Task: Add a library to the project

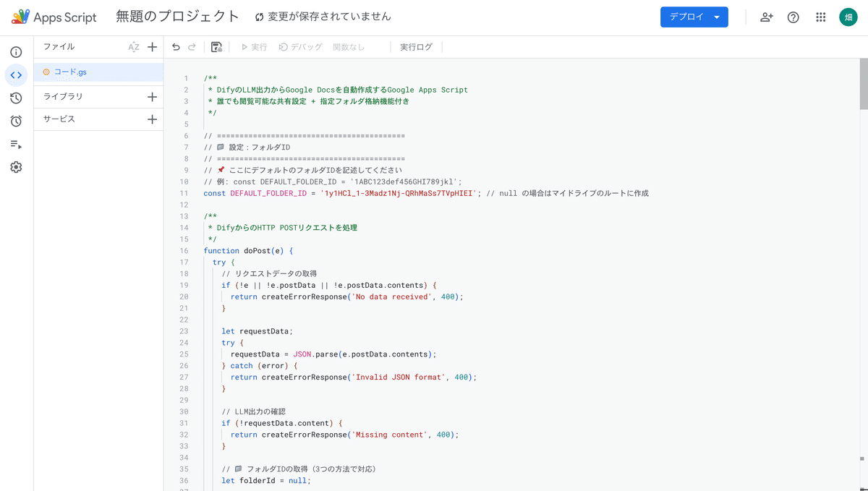Action: click(152, 96)
